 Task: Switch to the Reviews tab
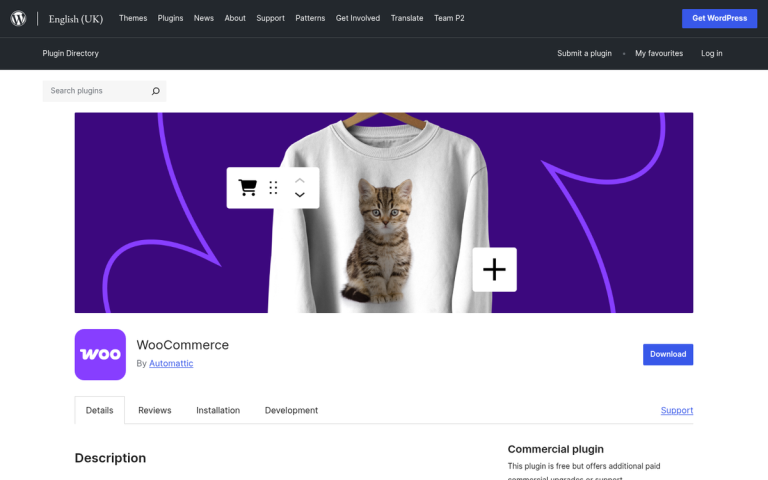[x=155, y=410]
